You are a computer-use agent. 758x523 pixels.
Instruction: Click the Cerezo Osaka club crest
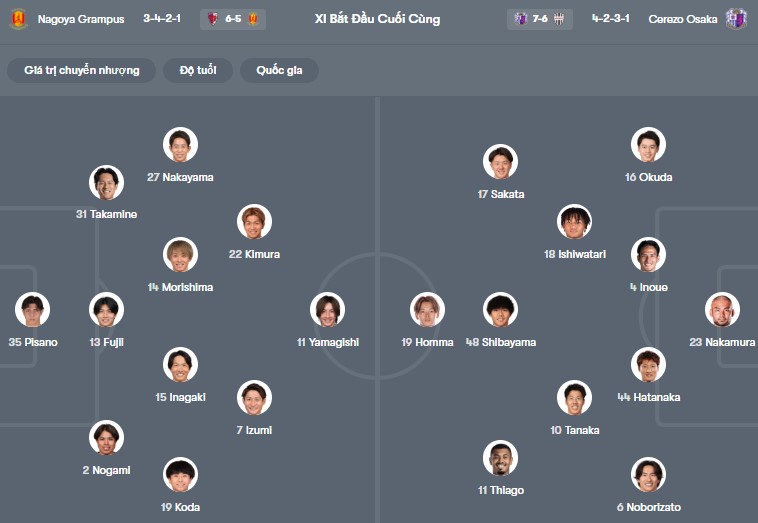pyautogui.click(x=736, y=19)
